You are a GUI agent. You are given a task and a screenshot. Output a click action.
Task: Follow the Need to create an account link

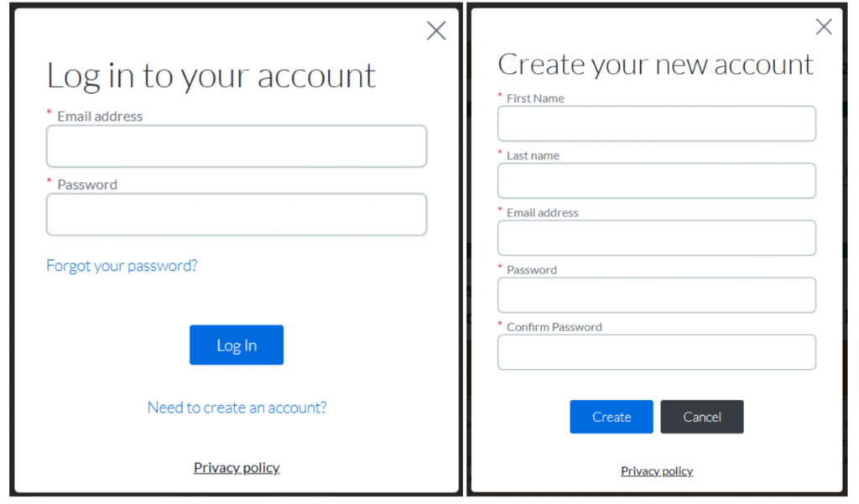[x=237, y=408]
